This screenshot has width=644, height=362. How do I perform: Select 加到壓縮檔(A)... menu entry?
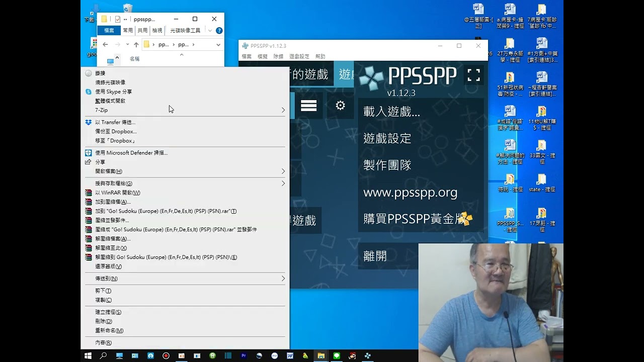click(185, 202)
